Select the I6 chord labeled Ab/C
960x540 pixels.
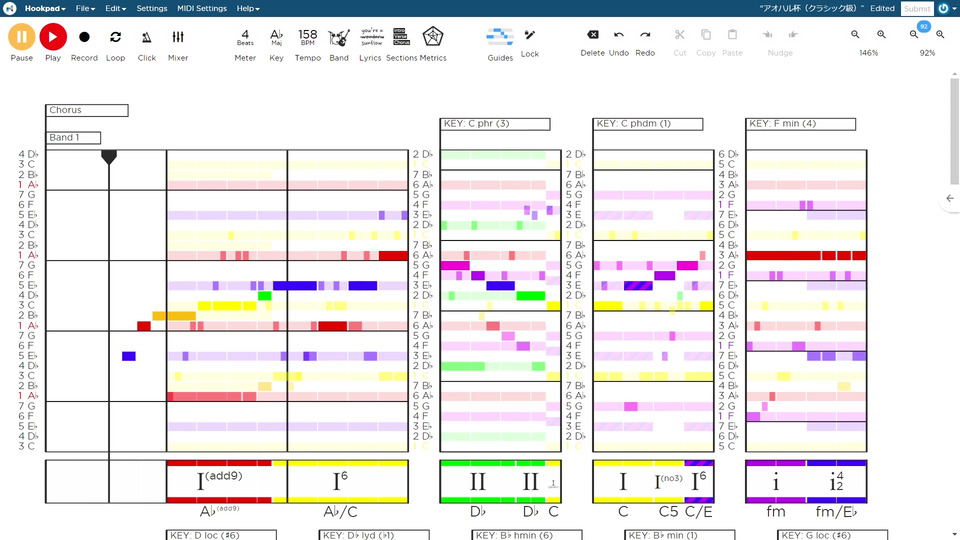(340, 482)
